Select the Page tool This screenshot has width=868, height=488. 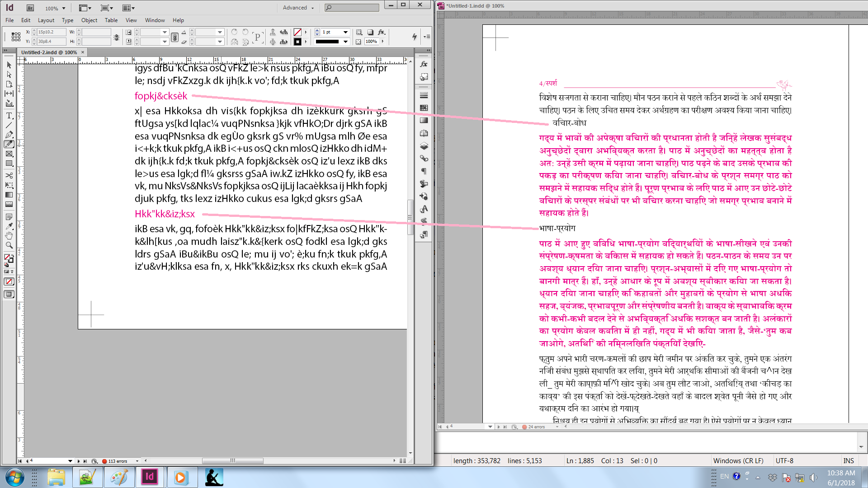coord(9,84)
